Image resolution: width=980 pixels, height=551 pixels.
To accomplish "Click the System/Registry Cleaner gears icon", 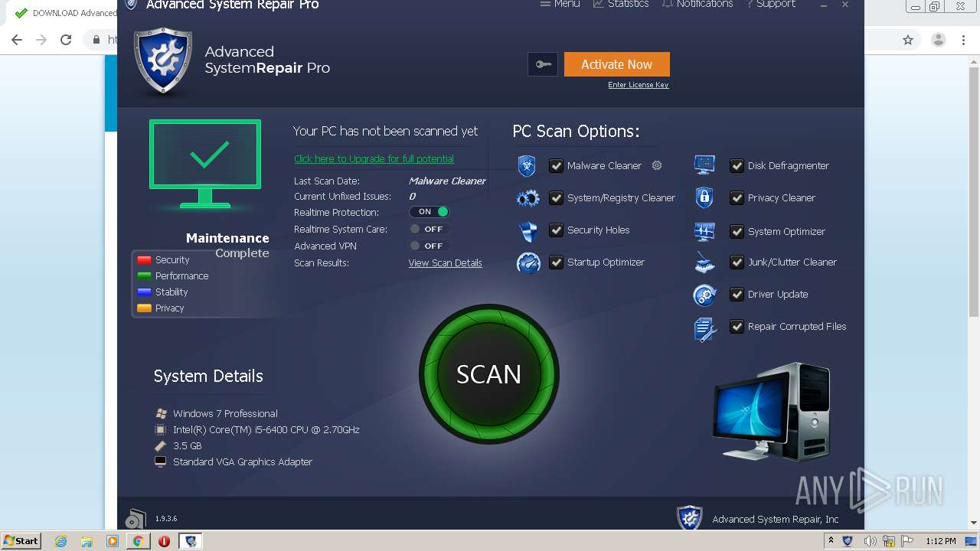I will pyautogui.click(x=528, y=199).
